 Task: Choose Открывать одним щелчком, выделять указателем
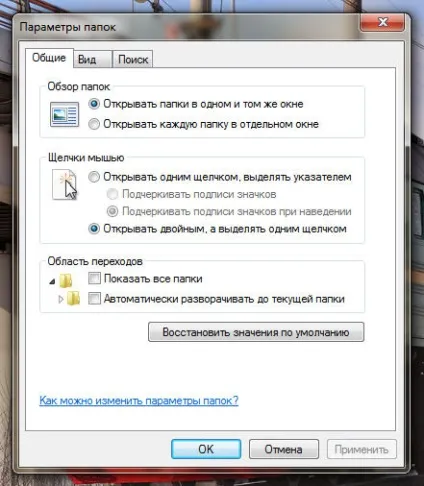pos(220,177)
